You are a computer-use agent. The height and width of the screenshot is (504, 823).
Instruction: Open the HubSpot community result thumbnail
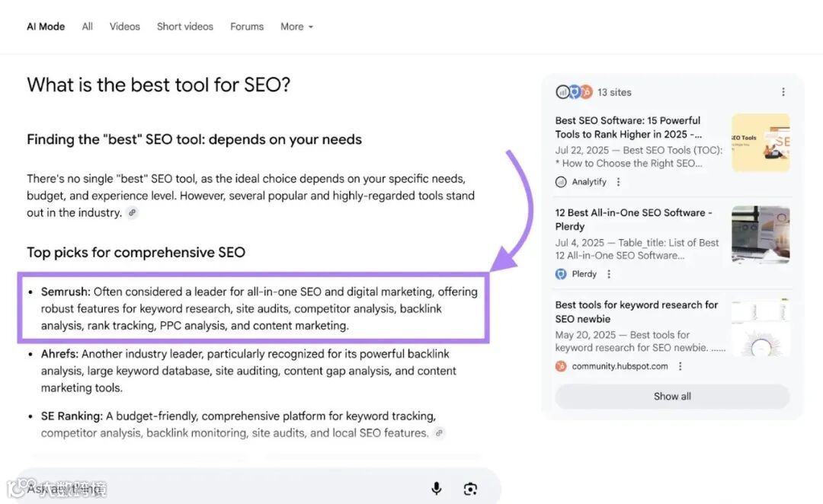[x=761, y=327]
